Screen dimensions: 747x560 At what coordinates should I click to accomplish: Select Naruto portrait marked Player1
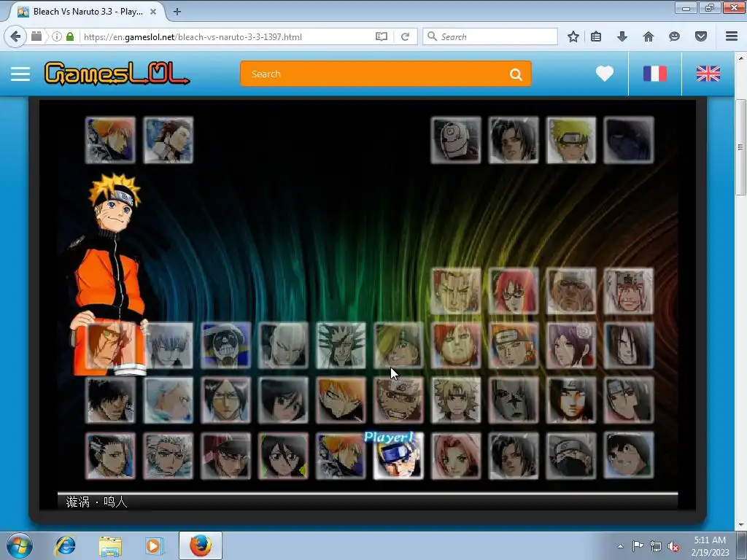pyautogui.click(x=398, y=456)
